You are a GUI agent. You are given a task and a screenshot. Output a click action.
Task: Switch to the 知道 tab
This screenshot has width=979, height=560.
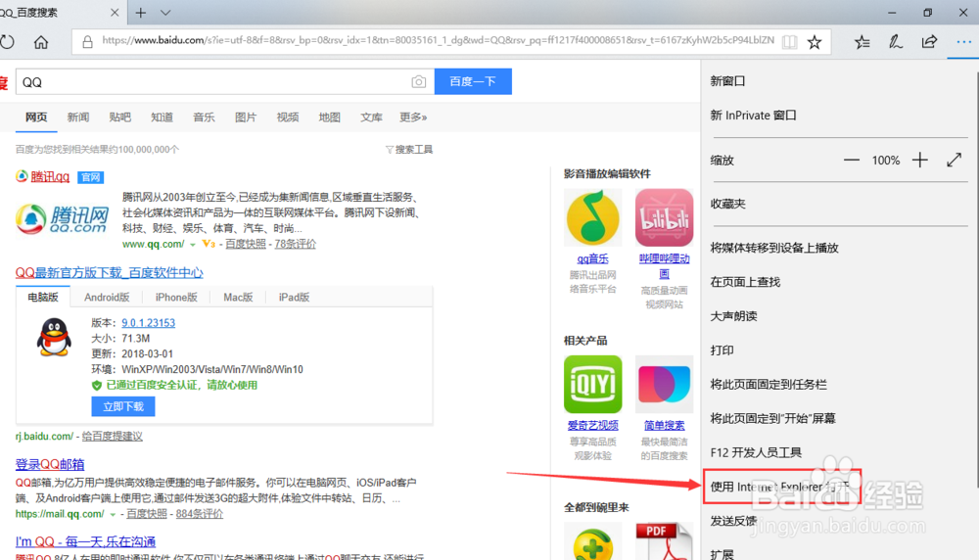tap(162, 117)
